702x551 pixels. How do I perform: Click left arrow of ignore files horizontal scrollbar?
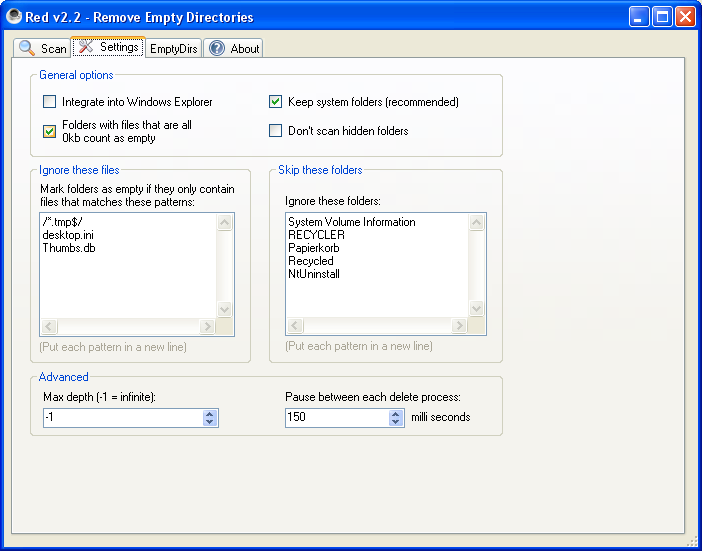point(49,326)
